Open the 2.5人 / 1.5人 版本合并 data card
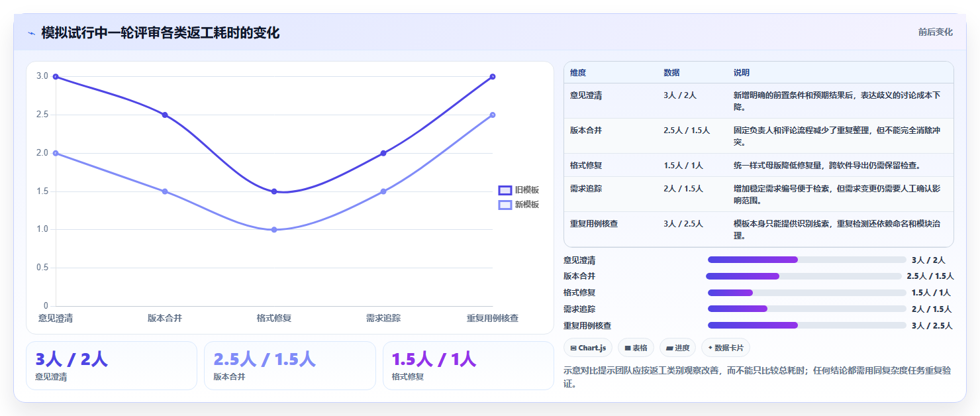Image resolution: width=980 pixels, height=416 pixels. tap(290, 366)
